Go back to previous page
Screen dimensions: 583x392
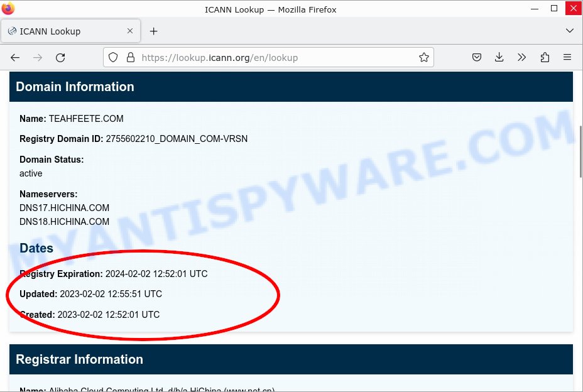[15, 58]
